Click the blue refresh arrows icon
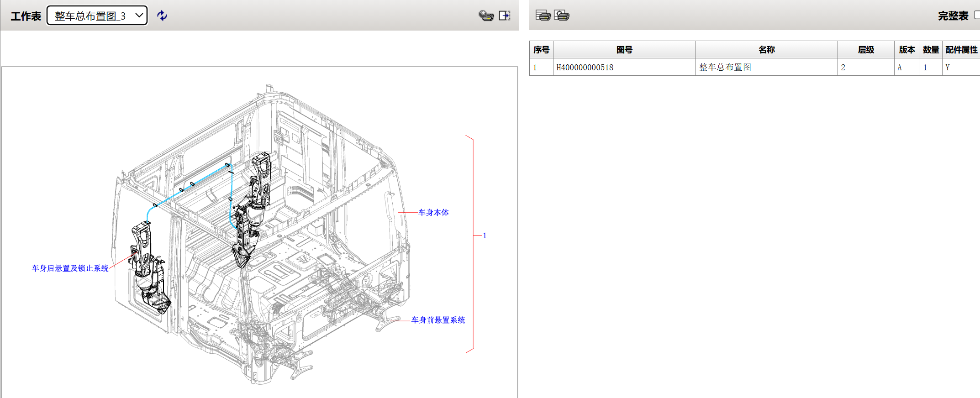 pos(162,16)
